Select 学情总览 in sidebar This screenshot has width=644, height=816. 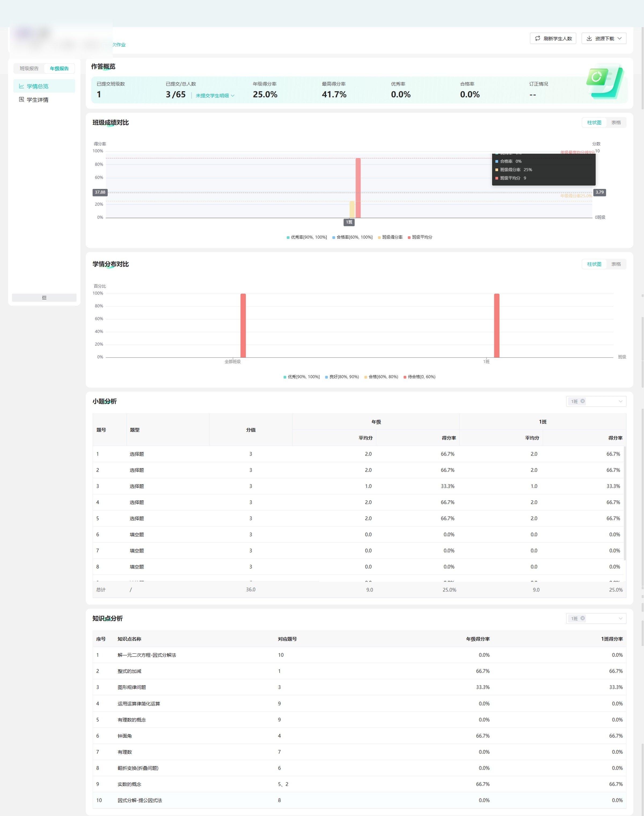pos(44,86)
